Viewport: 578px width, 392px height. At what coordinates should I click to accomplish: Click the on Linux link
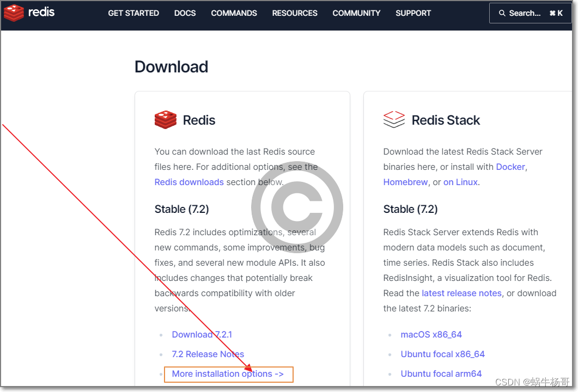[460, 182]
